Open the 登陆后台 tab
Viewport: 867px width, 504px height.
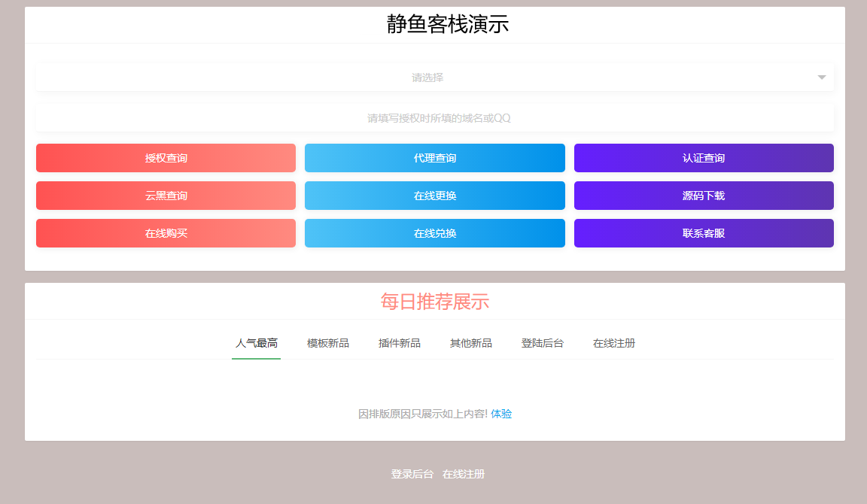[x=542, y=343]
